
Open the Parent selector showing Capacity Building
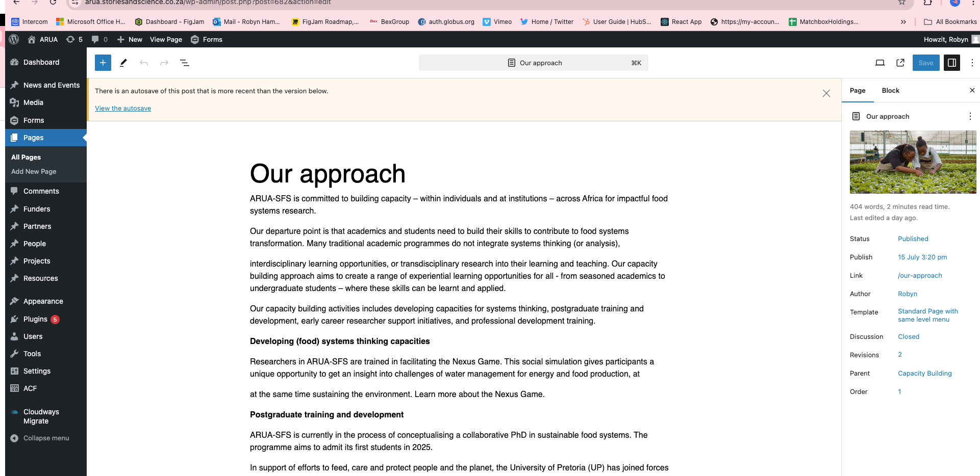point(924,373)
